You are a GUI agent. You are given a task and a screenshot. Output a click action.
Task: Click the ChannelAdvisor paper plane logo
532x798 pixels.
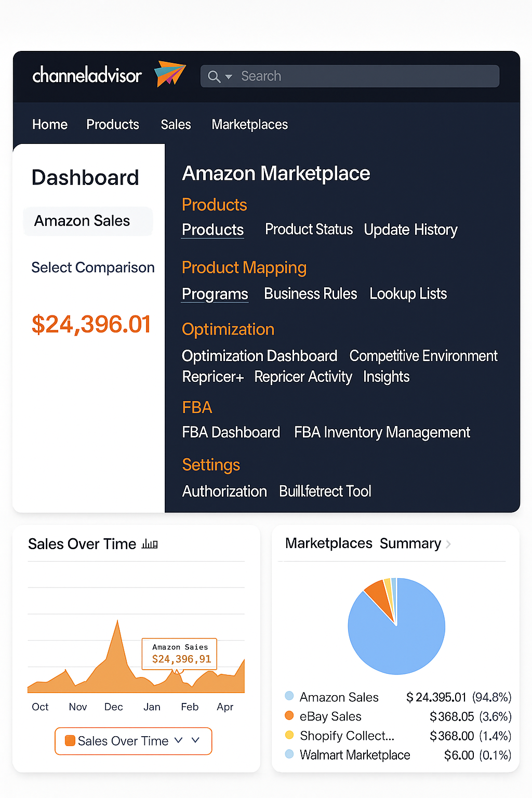pyautogui.click(x=170, y=74)
